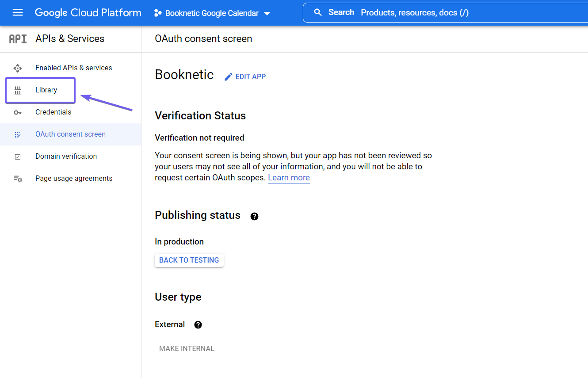Click the APIs & Services heading

[x=70, y=39]
